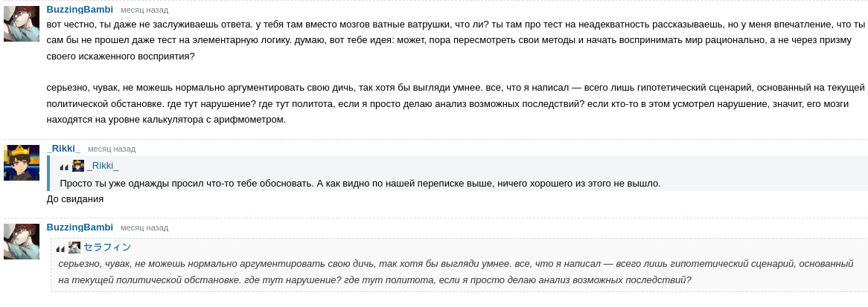Click the 'До свидания' reply text
Image resolution: width=868 pixels, height=307 pixels.
(74, 199)
